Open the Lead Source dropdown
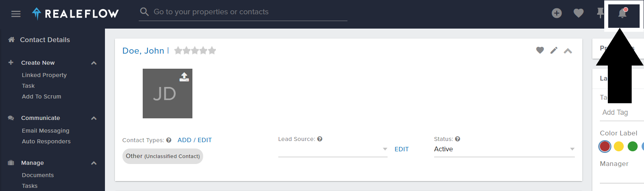The image size is (644, 191). point(333,149)
